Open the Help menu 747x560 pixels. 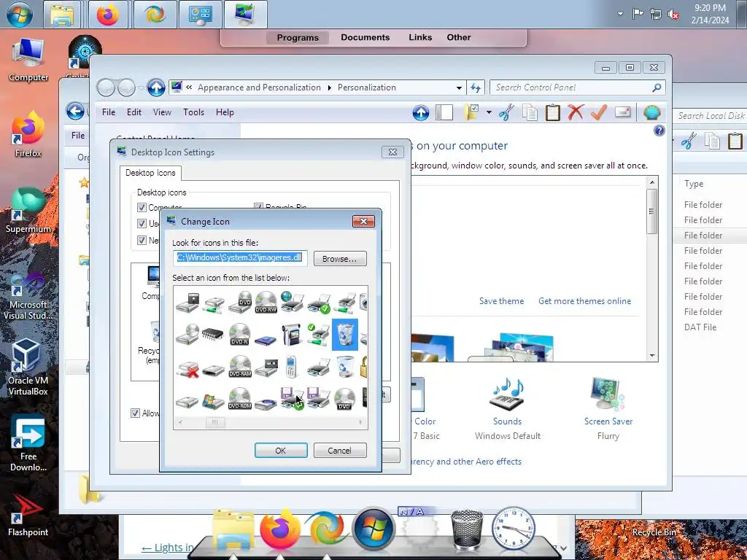click(225, 112)
